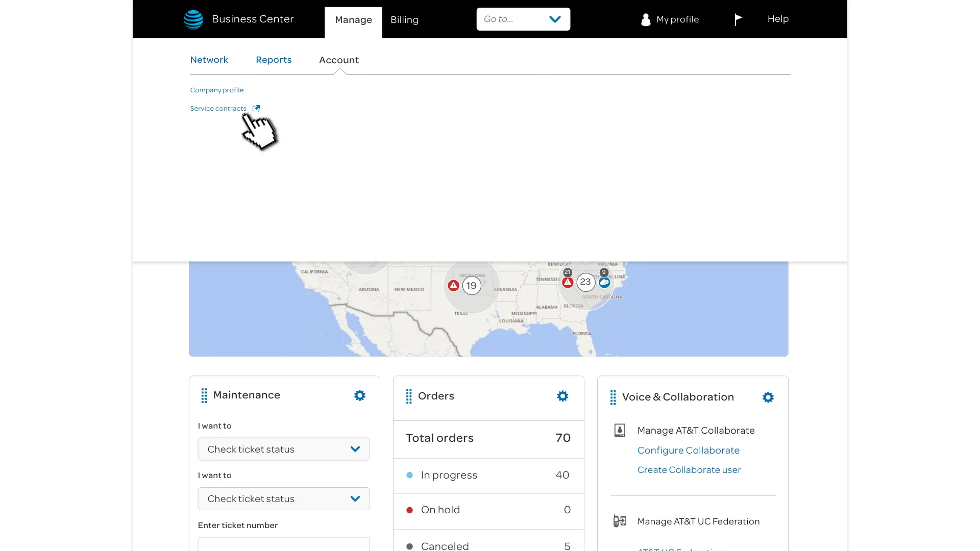Focus the Enter ticket number field
This screenshot has height=551, width=980.
coord(284,544)
